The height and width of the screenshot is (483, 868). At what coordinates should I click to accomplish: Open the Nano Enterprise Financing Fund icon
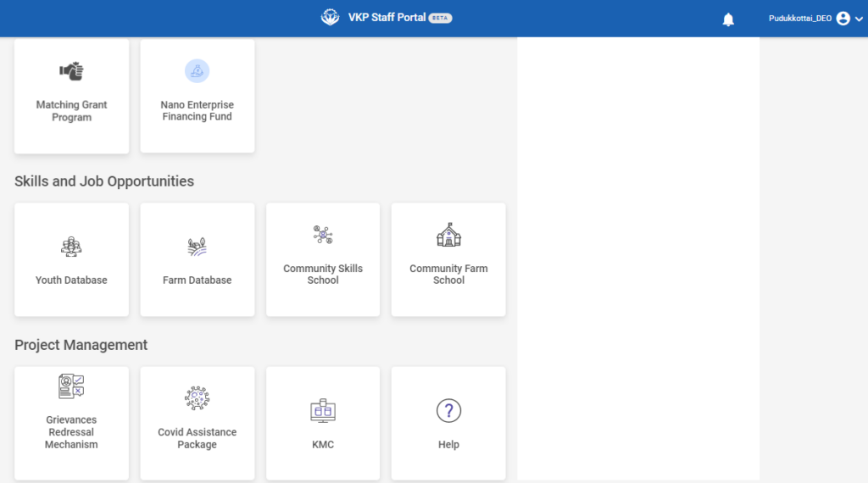197,71
